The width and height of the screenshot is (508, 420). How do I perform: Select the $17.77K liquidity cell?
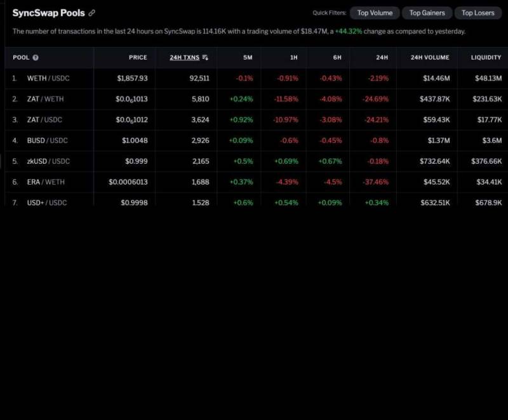(x=489, y=120)
